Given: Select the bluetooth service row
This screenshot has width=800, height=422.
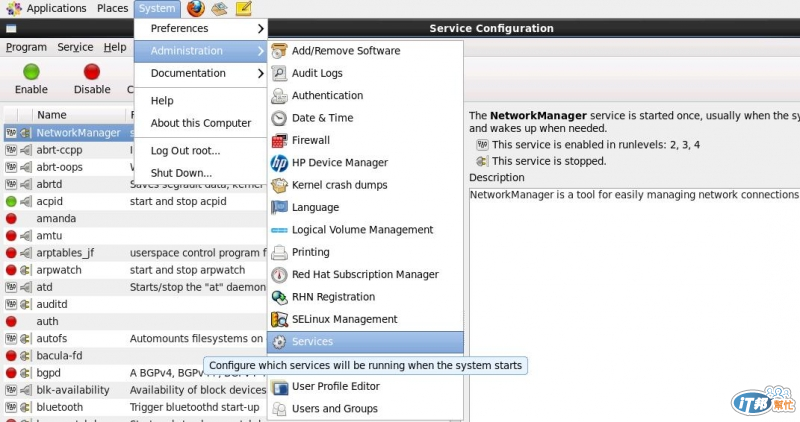Looking at the screenshot, I should (60, 407).
